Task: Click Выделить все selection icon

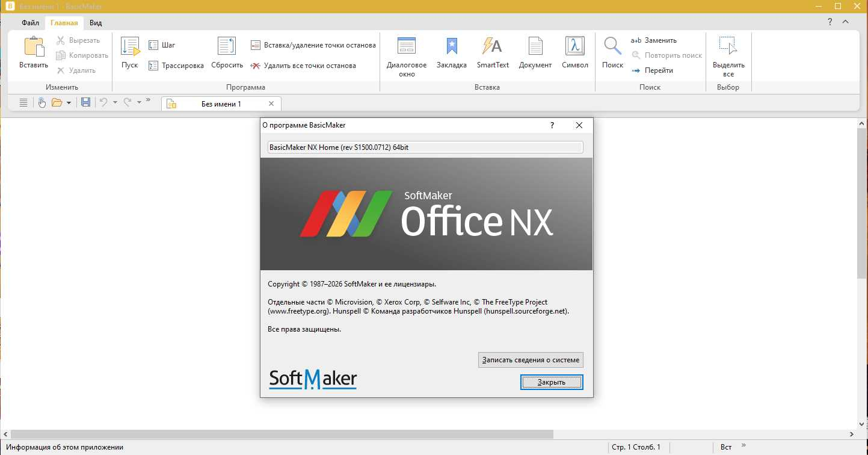Action: click(x=728, y=46)
